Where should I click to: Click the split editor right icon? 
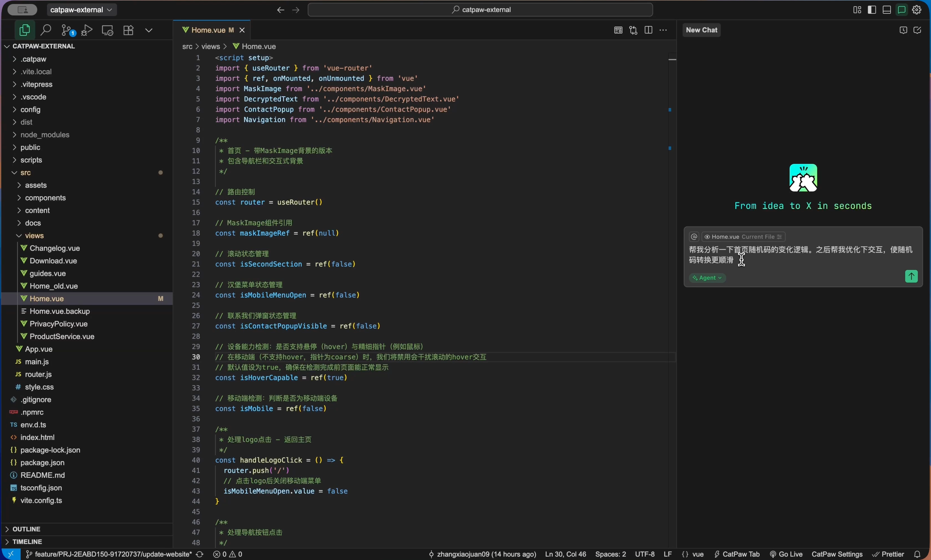pyautogui.click(x=648, y=30)
